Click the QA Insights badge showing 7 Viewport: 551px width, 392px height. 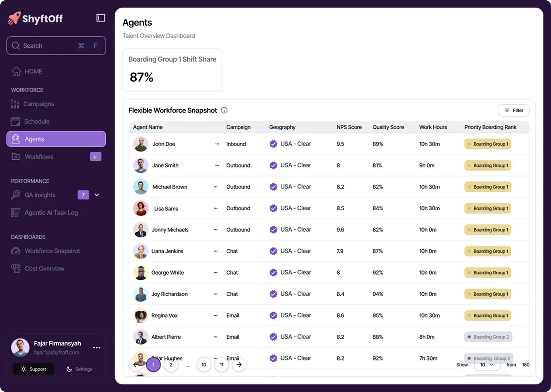[83, 195]
